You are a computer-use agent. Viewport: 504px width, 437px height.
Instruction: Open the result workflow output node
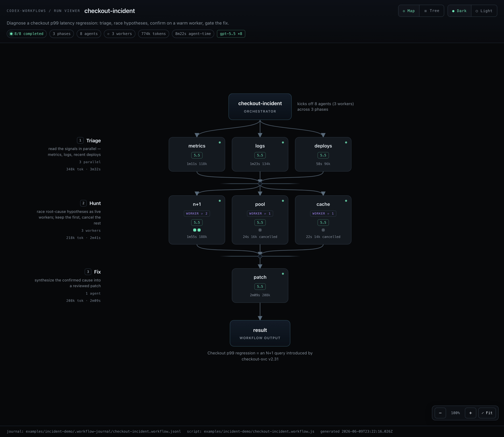260,333
